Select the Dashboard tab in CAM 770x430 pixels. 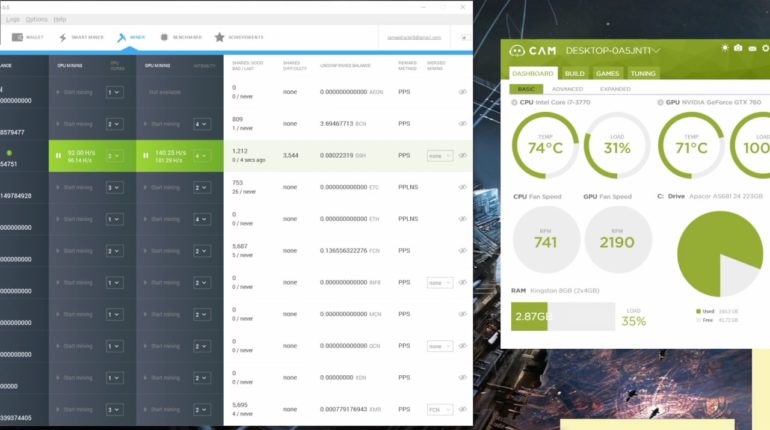pyautogui.click(x=533, y=74)
